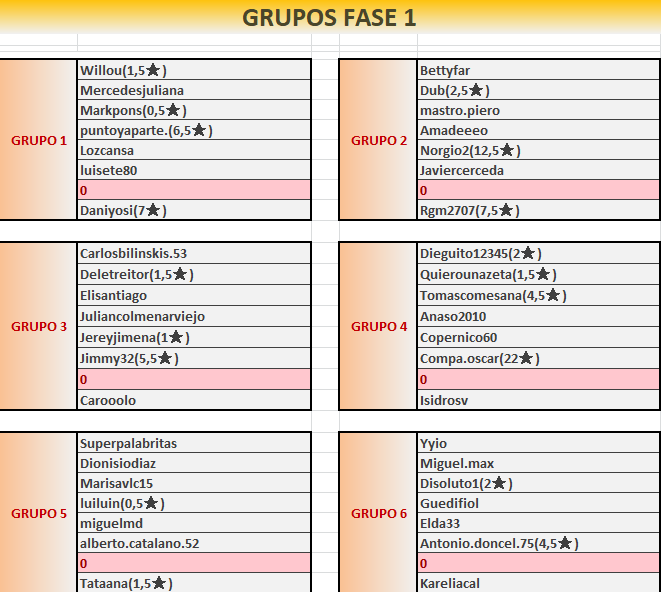Select the Carlosbilinskis.53 cell
The height and width of the screenshot is (592, 661).
[x=194, y=254]
